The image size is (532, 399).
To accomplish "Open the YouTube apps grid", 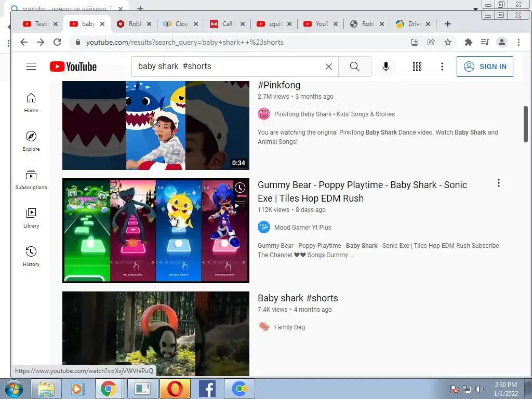I will [x=417, y=66].
